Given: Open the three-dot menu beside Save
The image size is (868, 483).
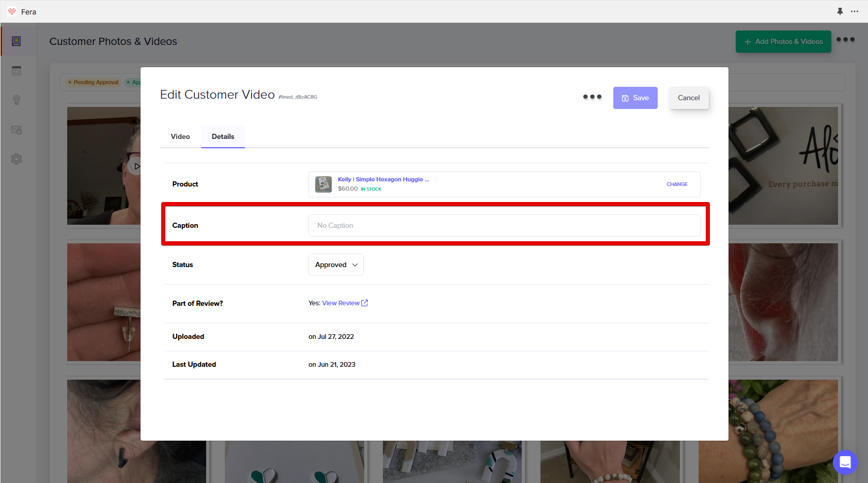Looking at the screenshot, I should (x=592, y=97).
